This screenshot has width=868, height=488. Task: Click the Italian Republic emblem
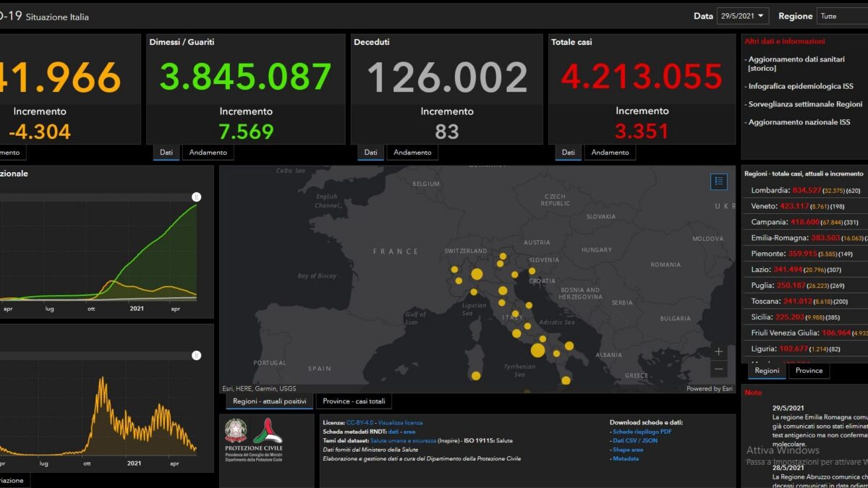pyautogui.click(x=236, y=431)
